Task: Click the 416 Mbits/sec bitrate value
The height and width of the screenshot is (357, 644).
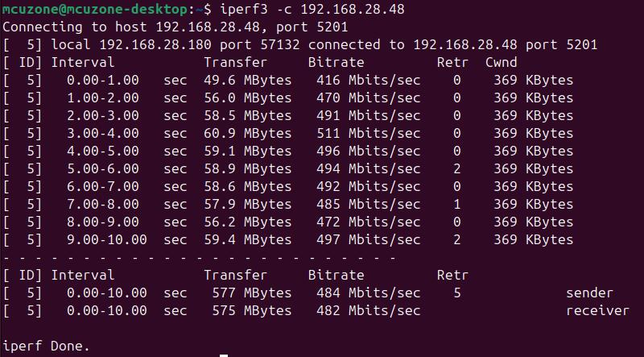Action: click(x=369, y=81)
